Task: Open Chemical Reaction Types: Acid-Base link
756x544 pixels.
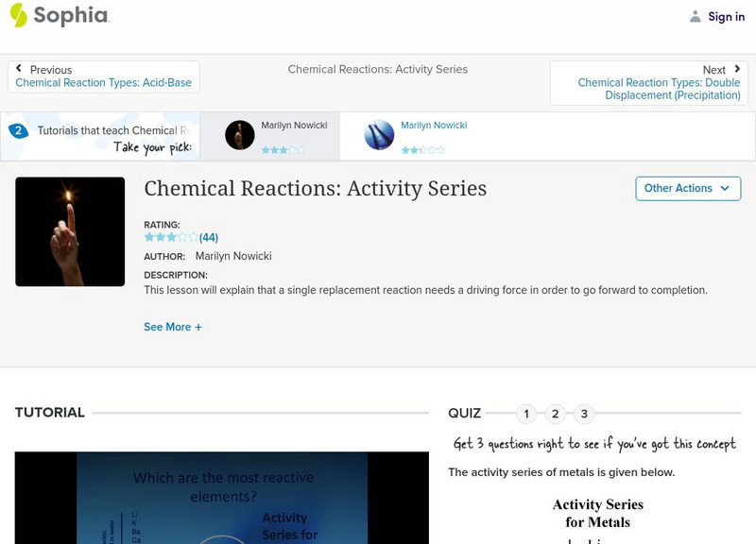Action: pyautogui.click(x=103, y=83)
